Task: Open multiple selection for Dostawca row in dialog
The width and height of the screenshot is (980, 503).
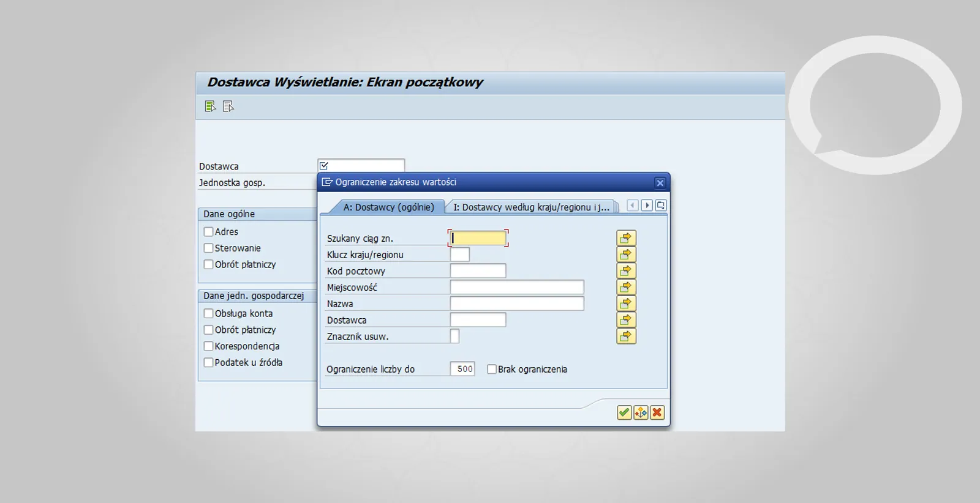Action: 626,320
